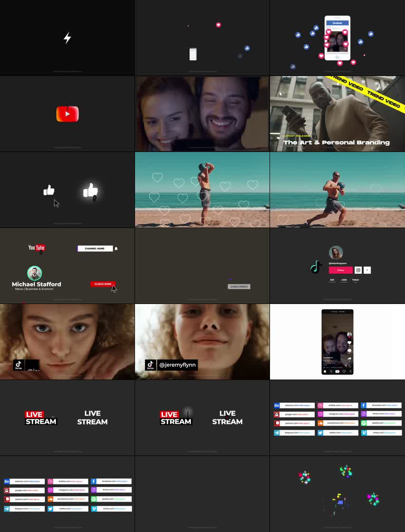Click the SoundCloud icon in the upper social links frame
Screen dimensions: 405x532
pyautogui.click(x=320, y=423)
